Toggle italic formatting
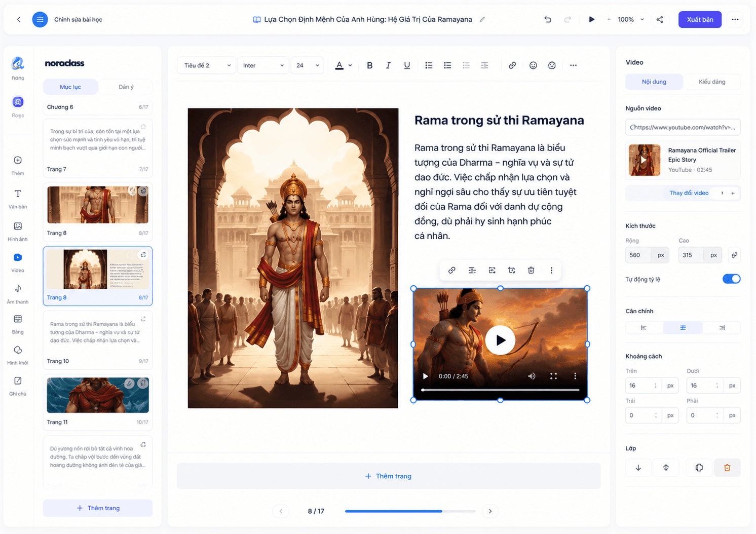This screenshot has width=756, height=534. (x=388, y=65)
